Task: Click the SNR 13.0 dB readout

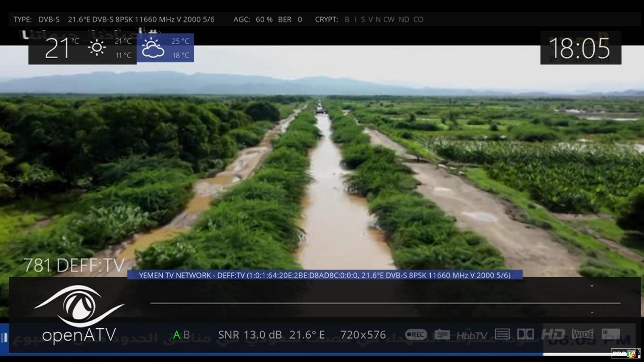Action: point(250,335)
